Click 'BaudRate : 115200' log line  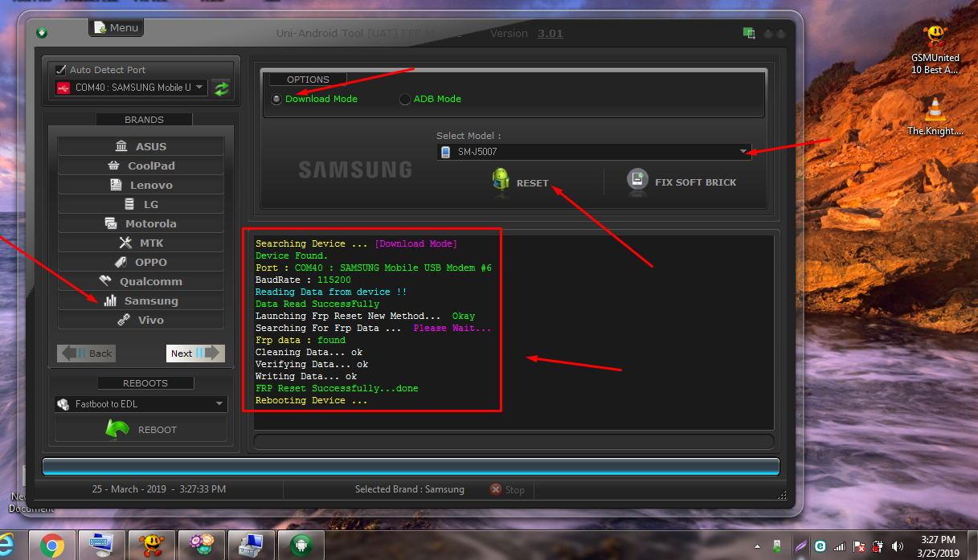pos(303,280)
